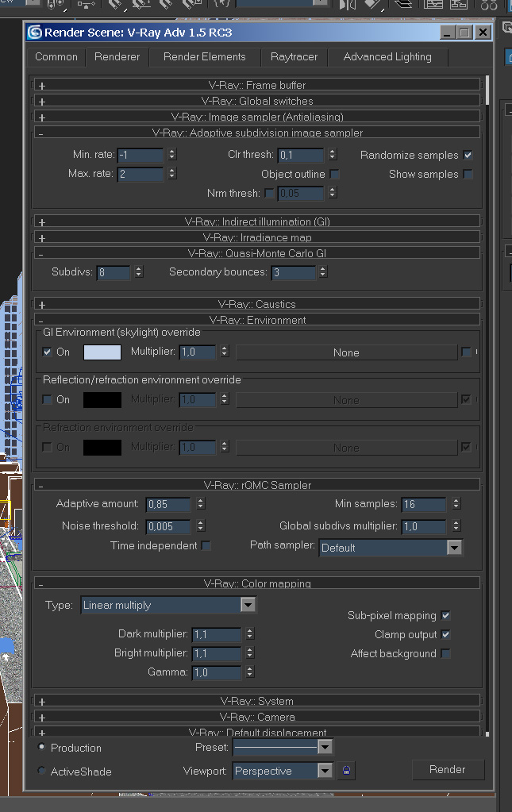Expand the V-Ray System rollout
Image resolution: width=512 pixels, height=812 pixels.
[x=257, y=701]
